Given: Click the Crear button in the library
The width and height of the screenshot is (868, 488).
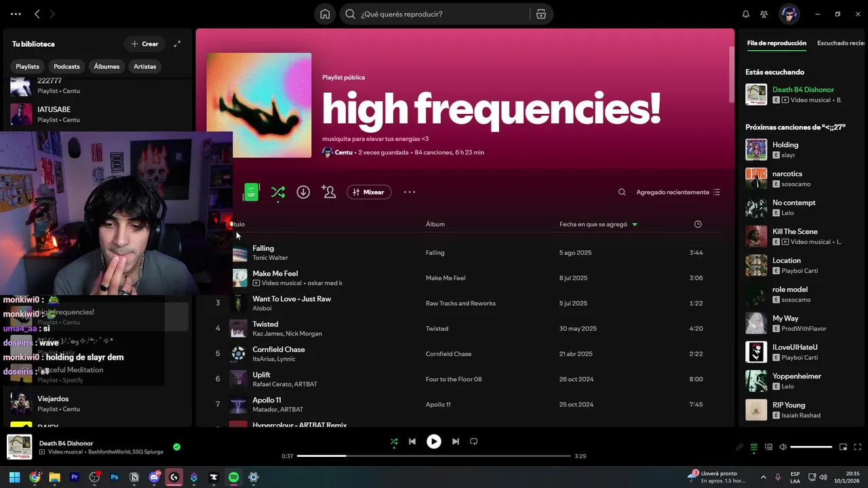Looking at the screenshot, I should (144, 44).
